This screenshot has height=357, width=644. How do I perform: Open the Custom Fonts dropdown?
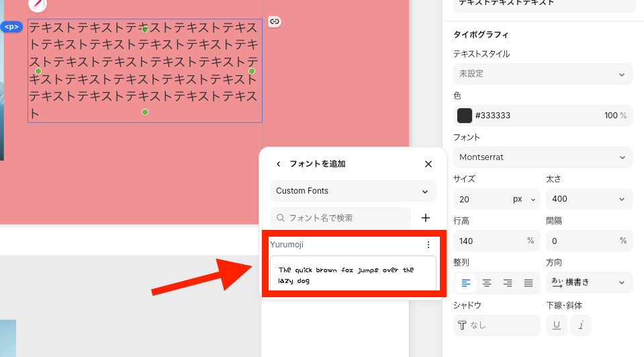pyautogui.click(x=353, y=191)
